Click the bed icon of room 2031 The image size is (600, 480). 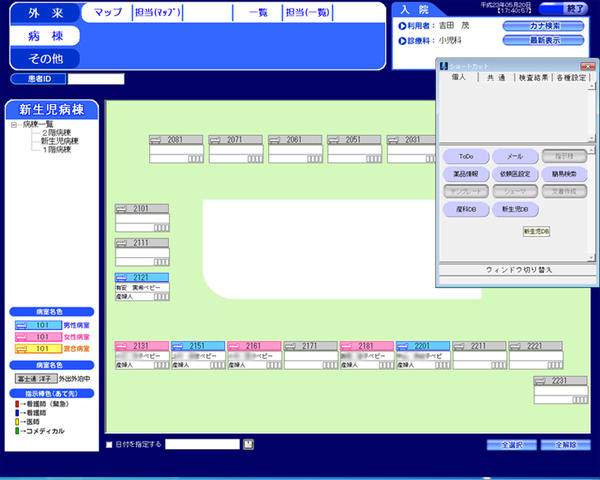pyautogui.click(x=393, y=140)
